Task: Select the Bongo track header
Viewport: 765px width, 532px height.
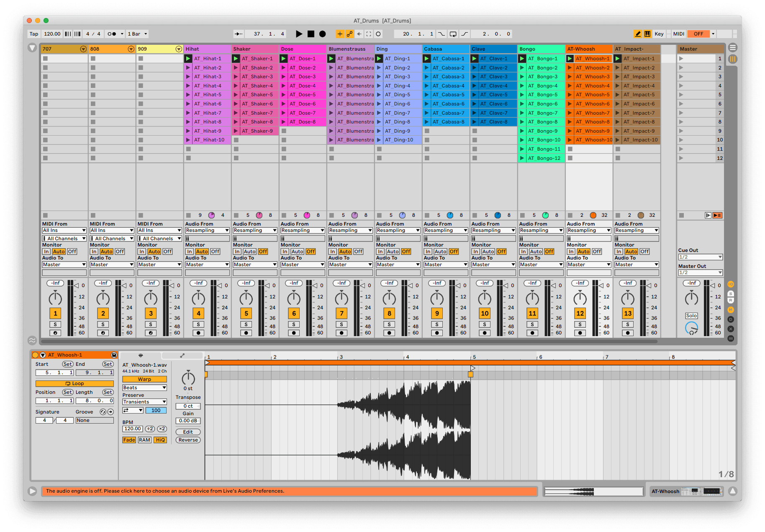Action: [541, 49]
